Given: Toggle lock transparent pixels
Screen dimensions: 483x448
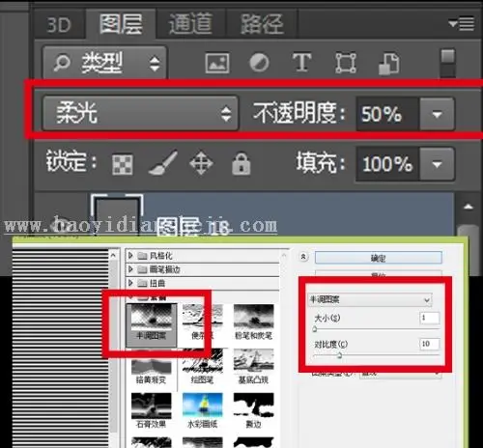Looking at the screenshot, I should click(x=123, y=164).
